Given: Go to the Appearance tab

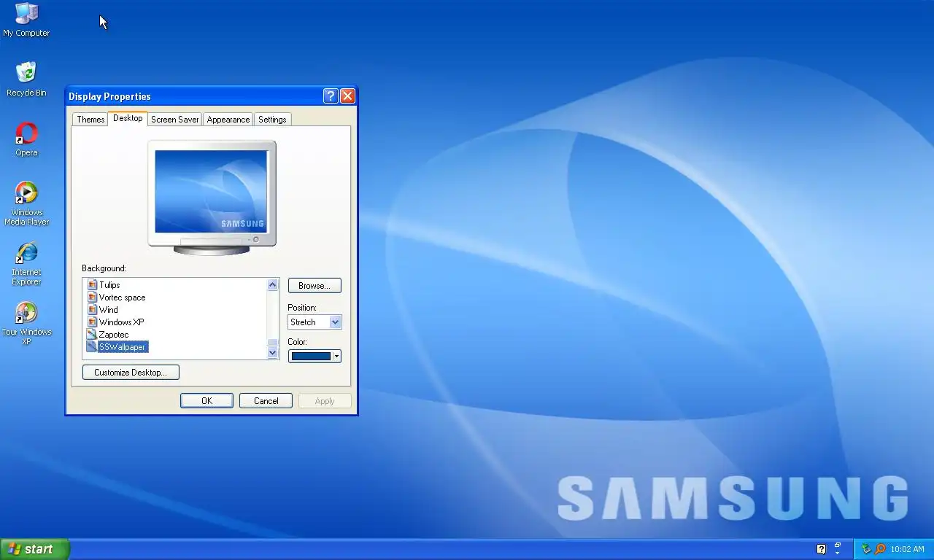Looking at the screenshot, I should pos(228,120).
